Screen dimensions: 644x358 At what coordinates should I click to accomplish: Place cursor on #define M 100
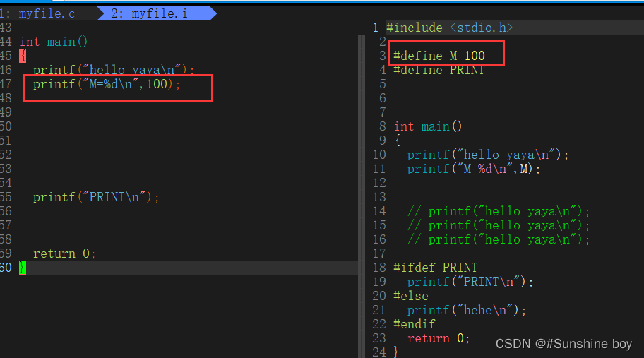click(439, 56)
